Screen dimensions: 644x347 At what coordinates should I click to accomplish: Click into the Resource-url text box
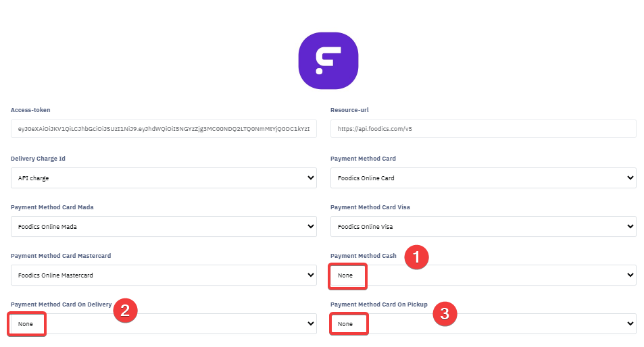click(482, 129)
